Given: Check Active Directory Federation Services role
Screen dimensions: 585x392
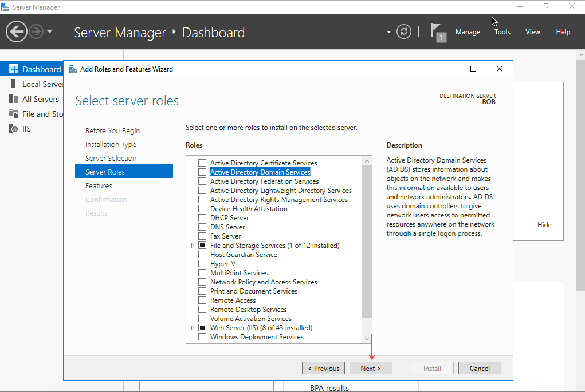Looking at the screenshot, I should pos(202,181).
